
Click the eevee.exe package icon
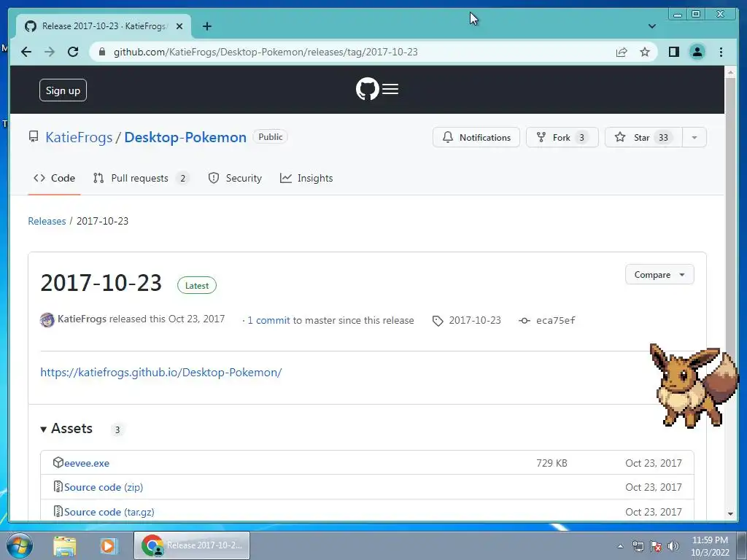pos(58,462)
